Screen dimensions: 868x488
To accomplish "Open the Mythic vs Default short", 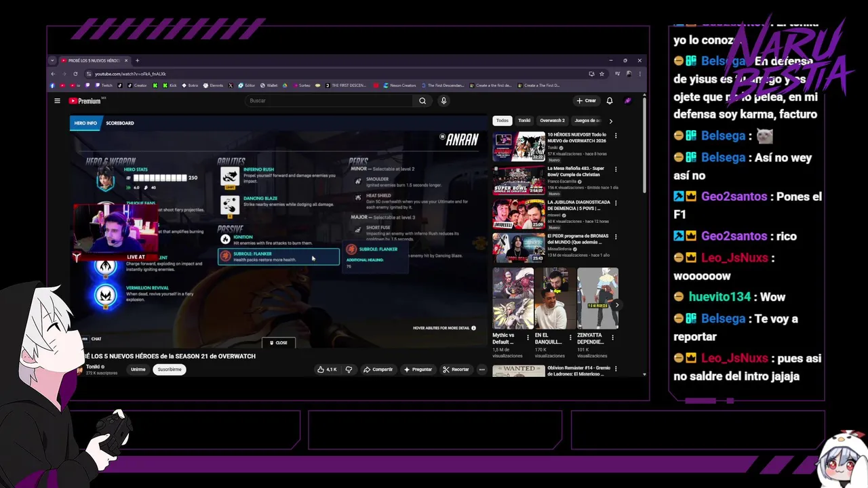I will (513, 299).
